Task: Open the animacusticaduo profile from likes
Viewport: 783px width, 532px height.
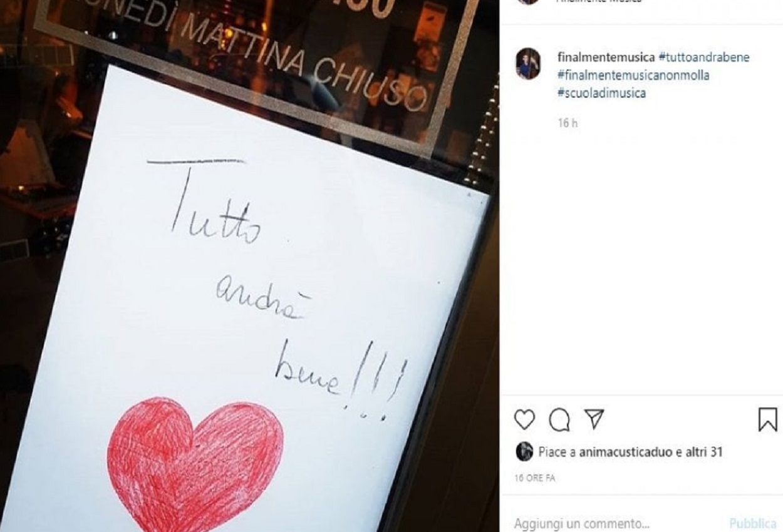Action: (x=627, y=451)
